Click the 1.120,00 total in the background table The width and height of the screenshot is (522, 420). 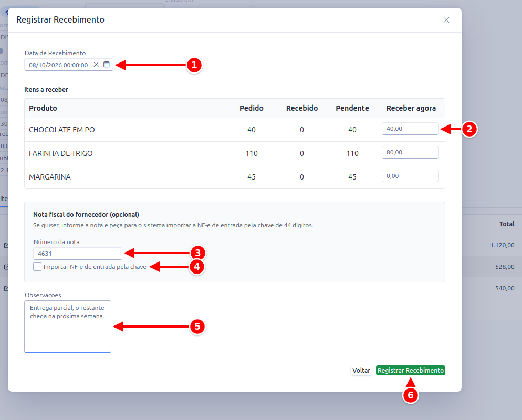(503, 245)
